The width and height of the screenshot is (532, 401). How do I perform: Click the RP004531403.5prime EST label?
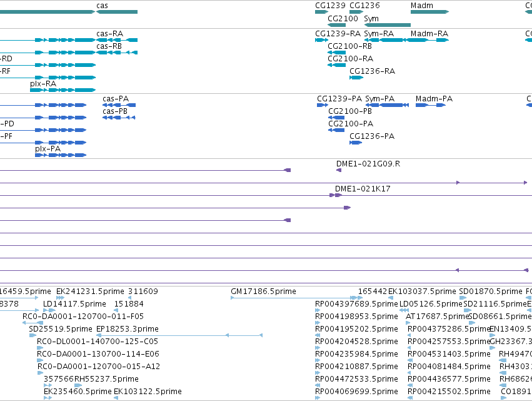(x=449, y=354)
